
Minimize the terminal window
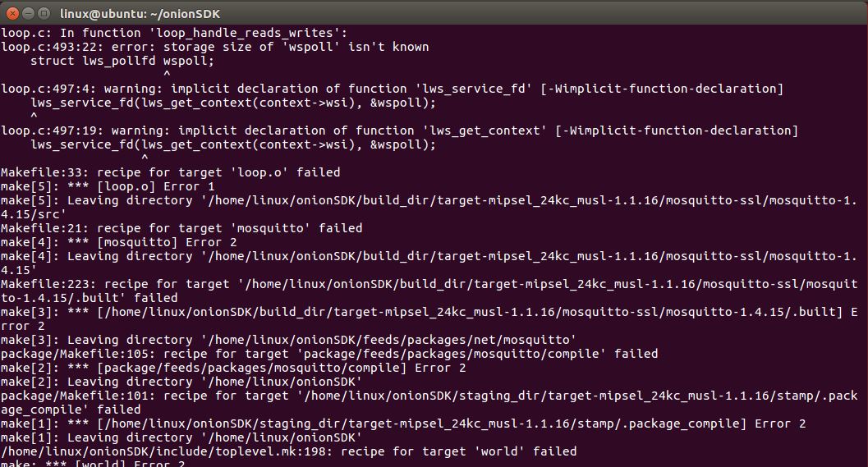click(x=28, y=13)
